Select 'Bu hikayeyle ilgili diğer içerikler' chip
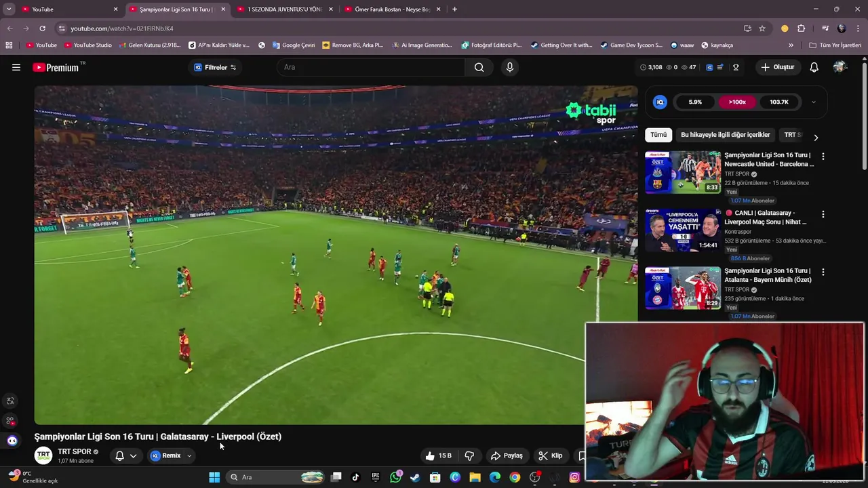The image size is (868, 488). tap(726, 135)
